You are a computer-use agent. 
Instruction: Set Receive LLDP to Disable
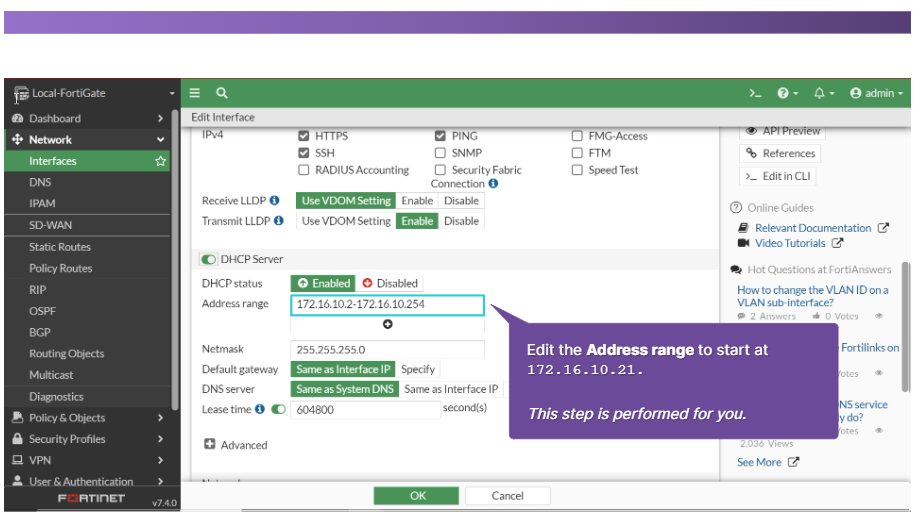pyautogui.click(x=461, y=201)
